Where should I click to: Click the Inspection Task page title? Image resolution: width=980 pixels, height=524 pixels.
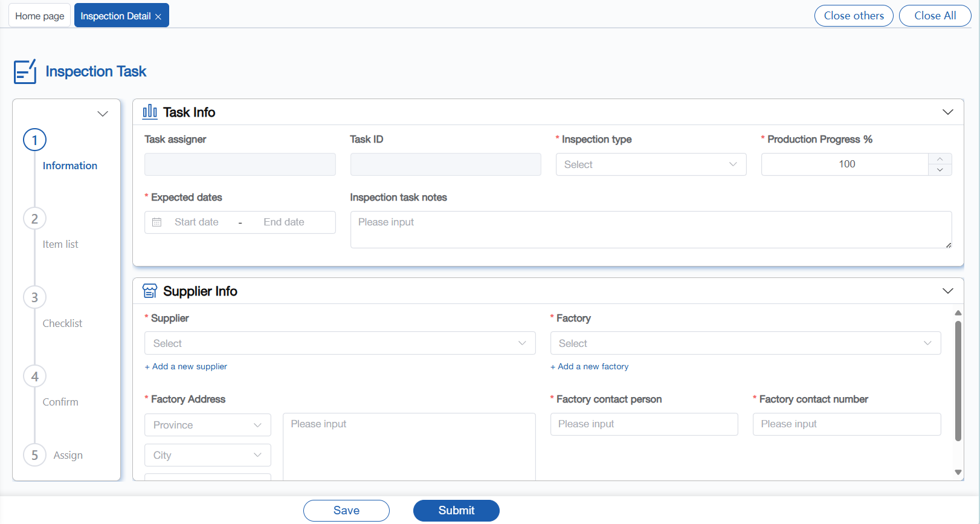(x=96, y=71)
